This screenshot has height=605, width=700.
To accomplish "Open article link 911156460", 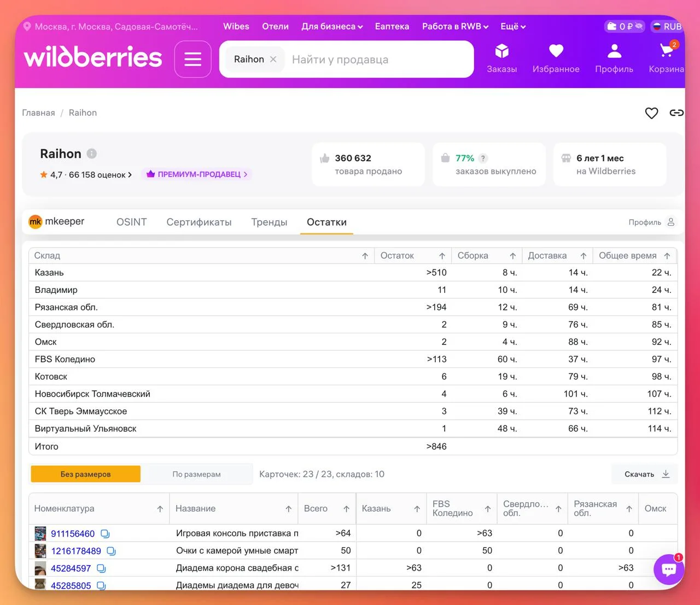I will click(x=73, y=534).
